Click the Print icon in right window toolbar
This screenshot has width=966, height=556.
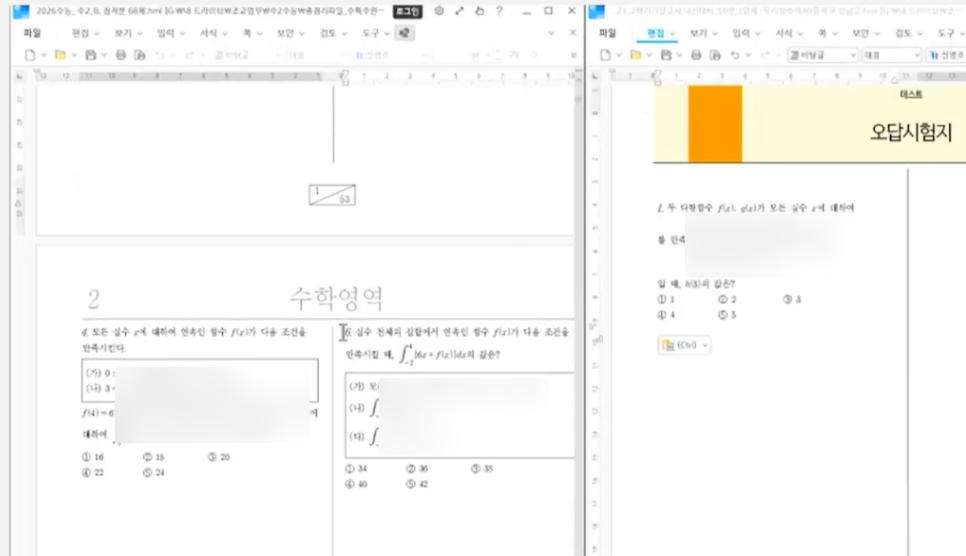click(696, 55)
